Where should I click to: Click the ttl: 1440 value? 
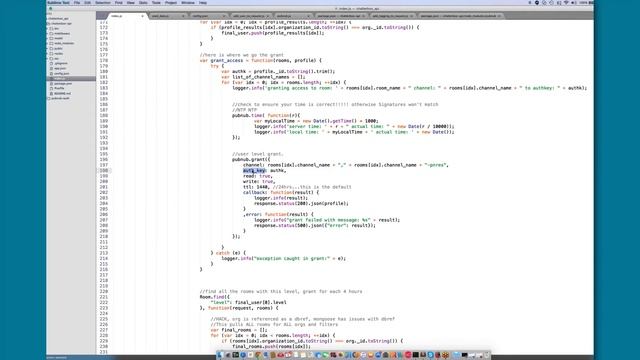coord(262,187)
